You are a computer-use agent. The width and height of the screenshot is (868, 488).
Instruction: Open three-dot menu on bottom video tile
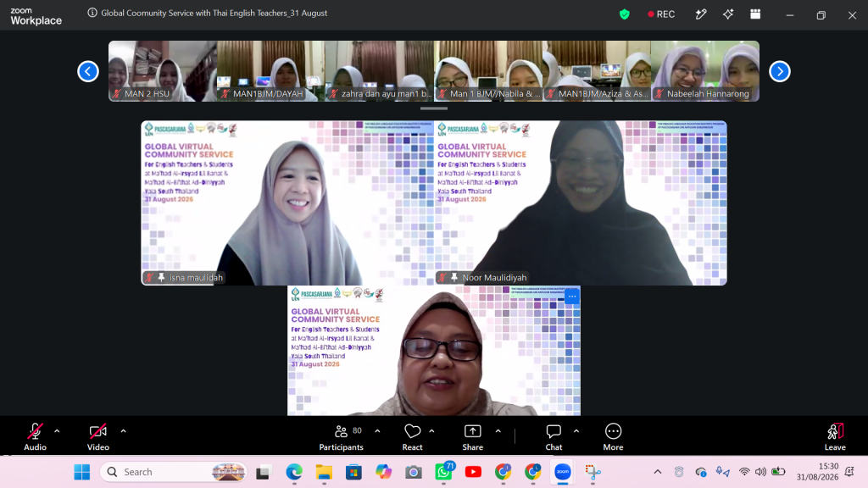click(x=572, y=297)
